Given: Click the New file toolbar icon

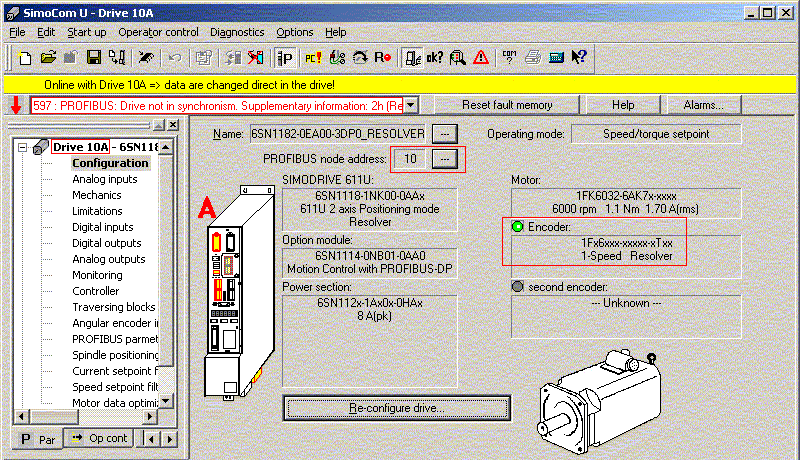Looking at the screenshot, I should [24, 58].
